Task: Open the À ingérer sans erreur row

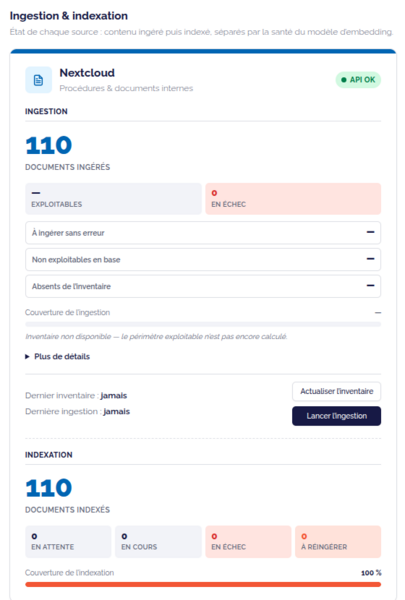Action: (203, 233)
